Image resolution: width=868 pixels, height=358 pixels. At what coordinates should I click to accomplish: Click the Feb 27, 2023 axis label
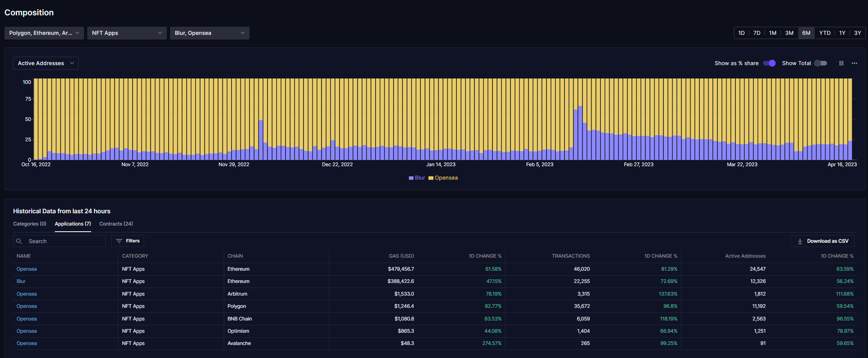(x=638, y=165)
